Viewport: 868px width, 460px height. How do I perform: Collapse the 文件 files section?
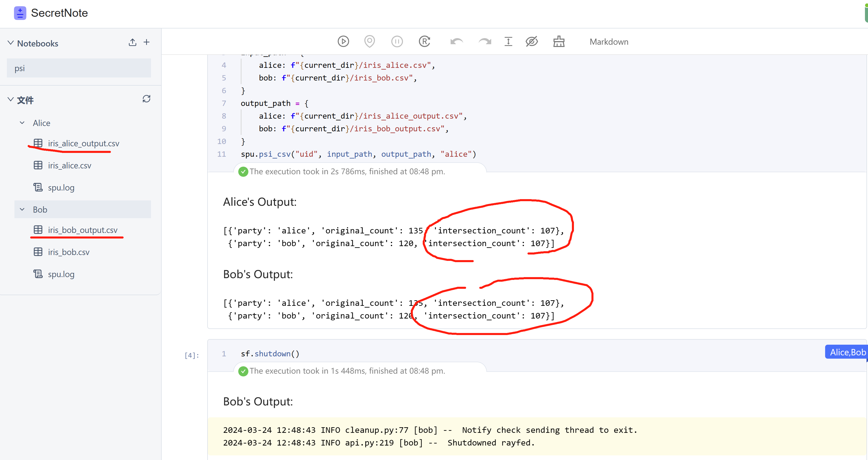coord(11,100)
